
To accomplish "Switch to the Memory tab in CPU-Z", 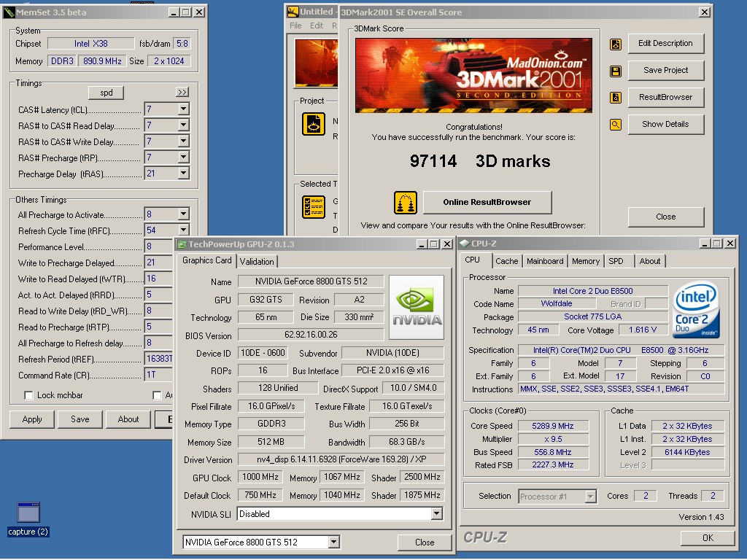I will (586, 261).
